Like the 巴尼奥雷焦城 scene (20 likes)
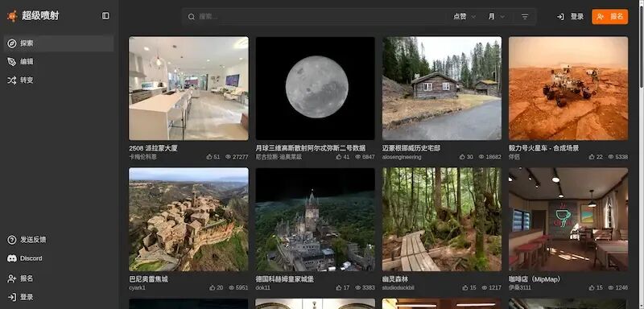This screenshot has height=309, width=644. coord(213,287)
